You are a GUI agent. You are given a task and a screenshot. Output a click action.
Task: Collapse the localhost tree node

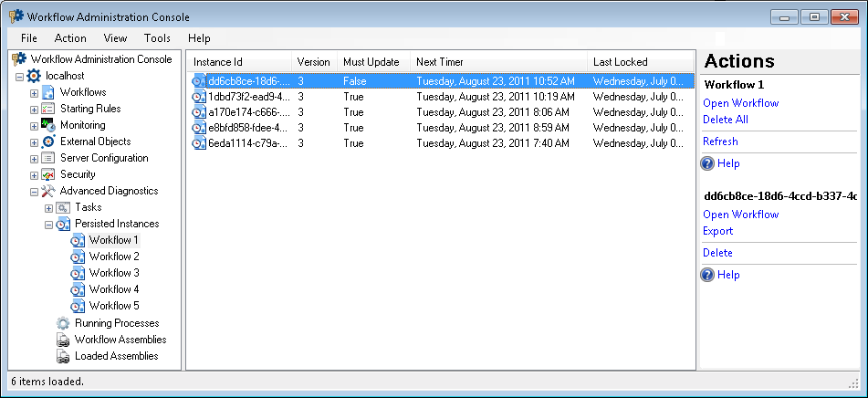pyautogui.click(x=19, y=77)
